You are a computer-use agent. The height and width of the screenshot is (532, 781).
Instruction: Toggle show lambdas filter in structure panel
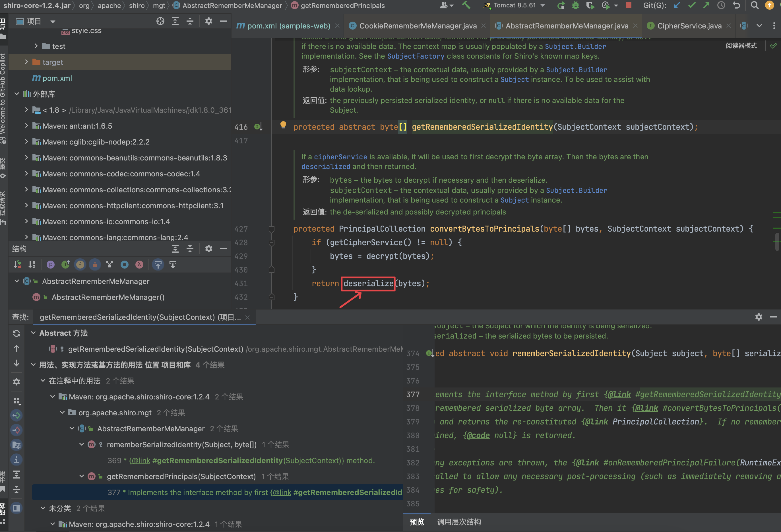click(139, 265)
